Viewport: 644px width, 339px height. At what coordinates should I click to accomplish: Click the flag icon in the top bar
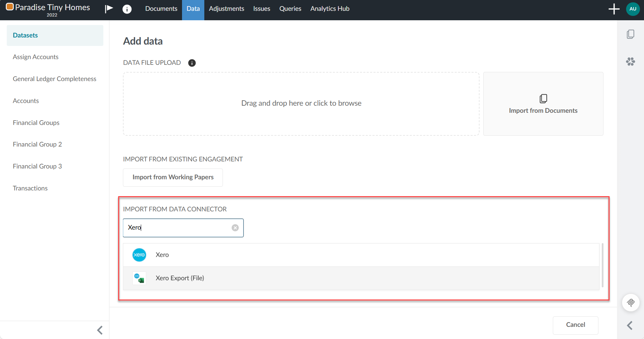click(x=108, y=8)
